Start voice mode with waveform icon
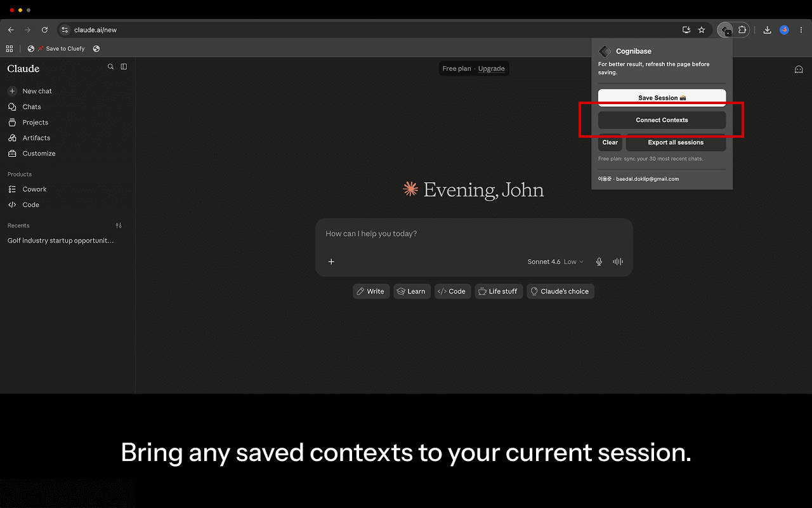This screenshot has width=812, height=508. pyautogui.click(x=618, y=262)
